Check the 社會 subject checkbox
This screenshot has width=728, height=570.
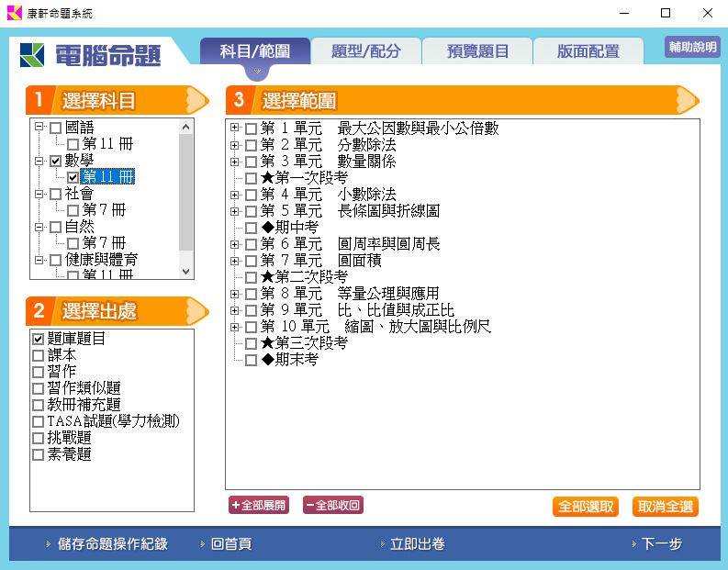[55, 194]
